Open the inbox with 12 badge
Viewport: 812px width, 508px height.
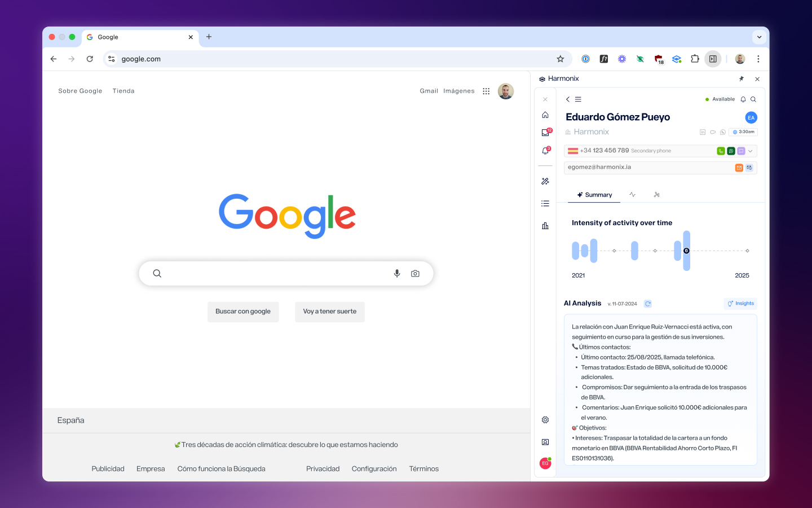(x=545, y=133)
